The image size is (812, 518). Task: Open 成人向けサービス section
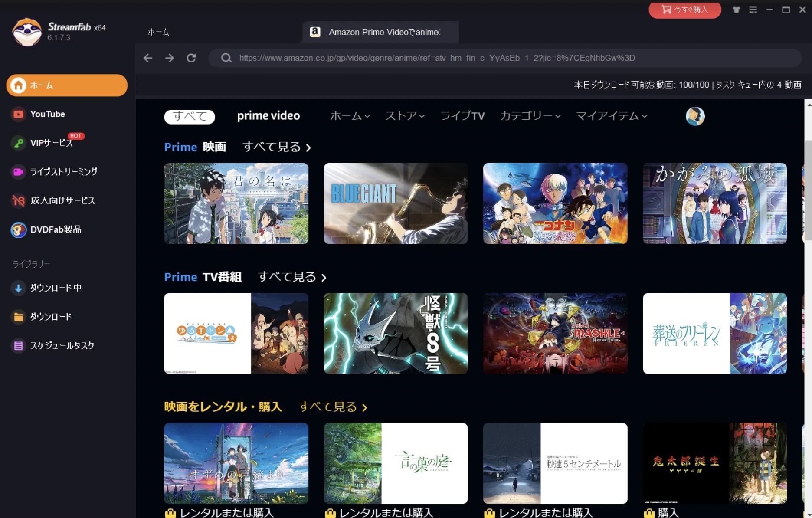pyautogui.click(x=53, y=200)
